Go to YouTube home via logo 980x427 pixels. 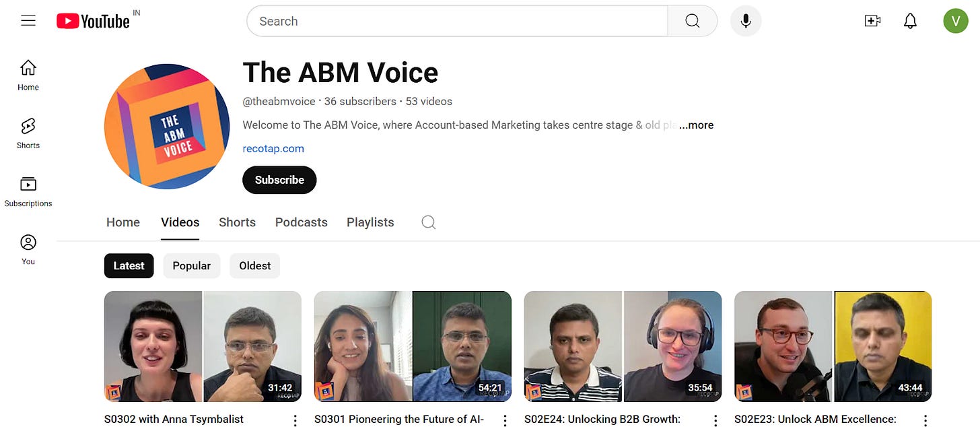click(x=93, y=22)
